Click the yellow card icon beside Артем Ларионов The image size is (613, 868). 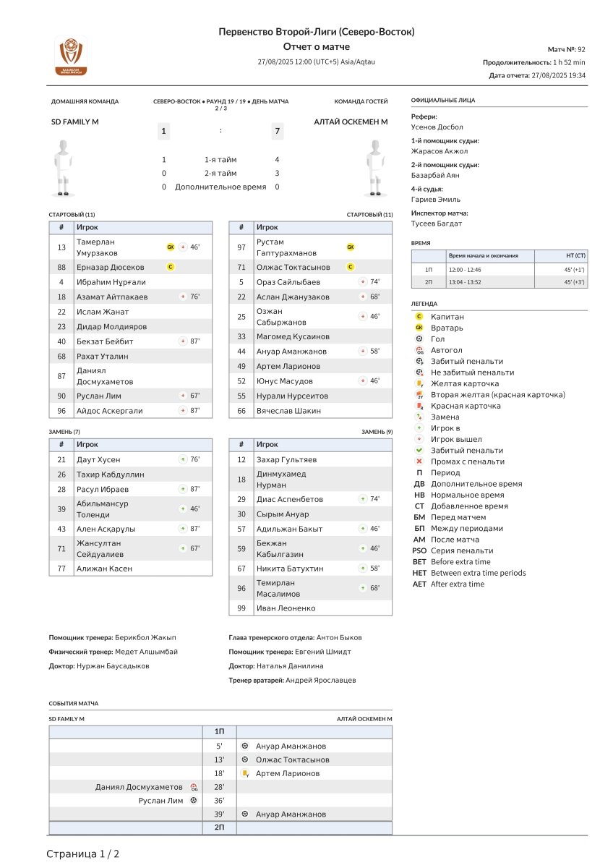245,773
